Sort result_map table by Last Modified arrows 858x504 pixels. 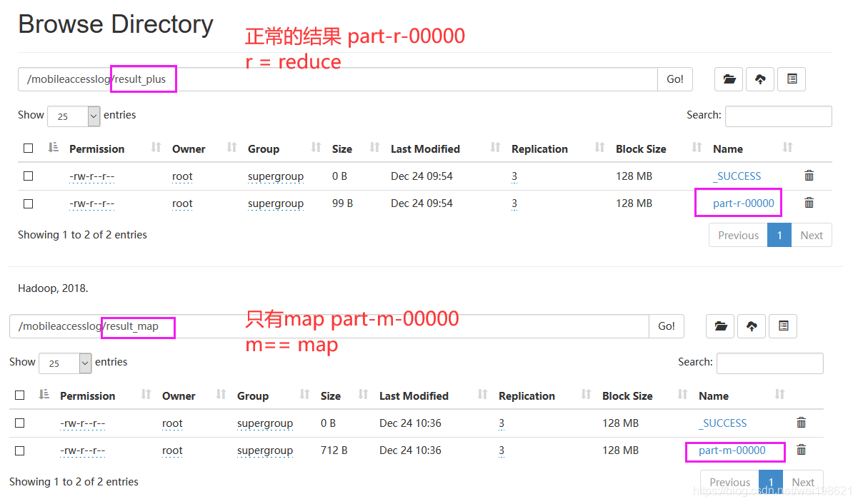[x=482, y=395]
